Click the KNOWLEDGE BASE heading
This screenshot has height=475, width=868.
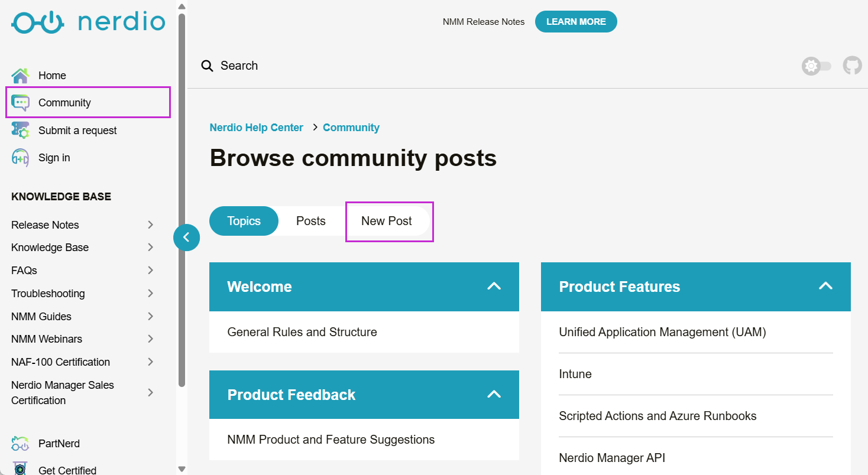tap(61, 197)
